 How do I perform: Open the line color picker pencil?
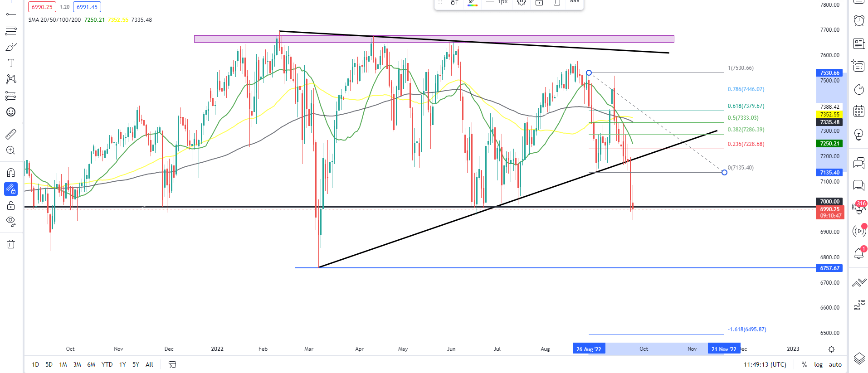coord(472,2)
